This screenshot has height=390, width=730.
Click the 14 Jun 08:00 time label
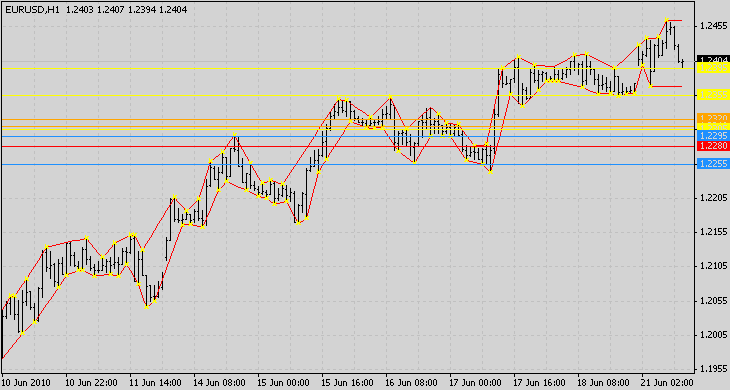point(219,383)
